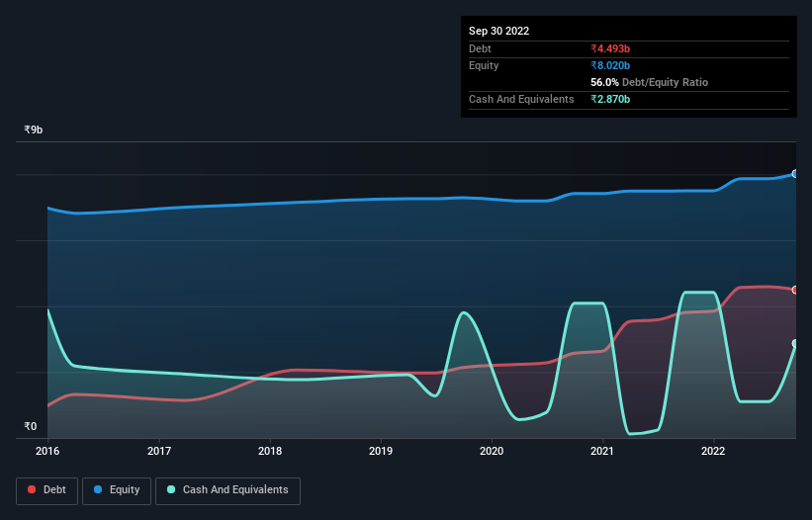The height and width of the screenshot is (520, 812).
Task: Click the teal Cash legend dot
Action: (171, 489)
